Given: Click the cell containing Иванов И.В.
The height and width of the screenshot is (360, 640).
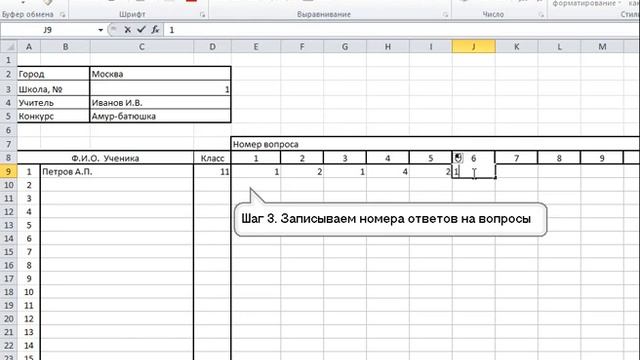Looking at the screenshot, I should (x=160, y=103).
